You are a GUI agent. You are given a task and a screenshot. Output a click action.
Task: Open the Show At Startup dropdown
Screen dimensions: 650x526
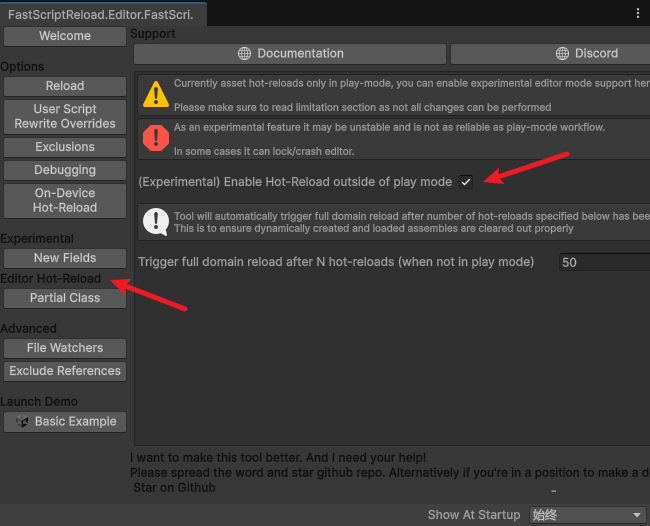coord(587,515)
